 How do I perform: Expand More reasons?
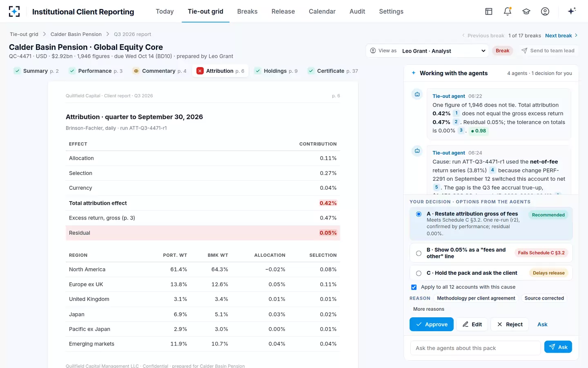coord(429,309)
